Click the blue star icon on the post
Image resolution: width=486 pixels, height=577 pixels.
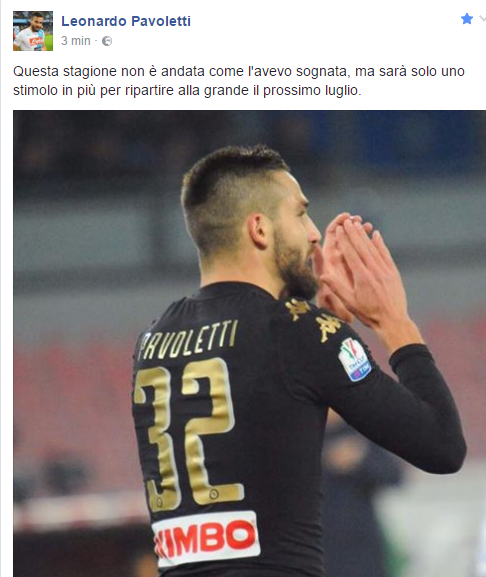(x=467, y=18)
